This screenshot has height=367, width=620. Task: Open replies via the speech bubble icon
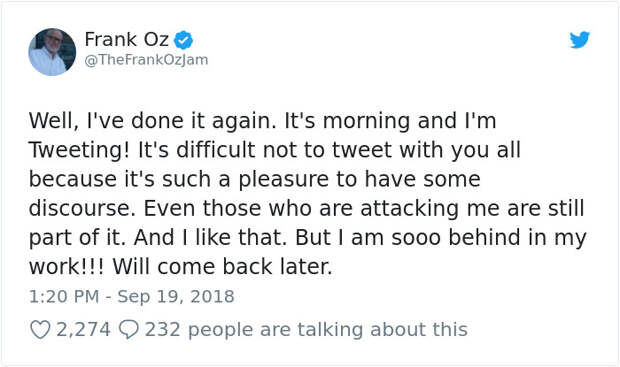[129, 329]
